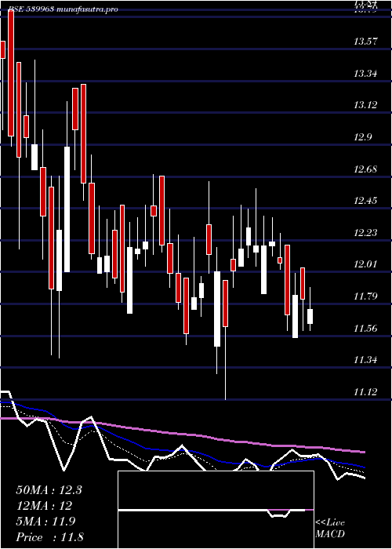This screenshot has height=549, width=392.
Task: Click inside the Live MACD indicator box
Action: point(216,510)
